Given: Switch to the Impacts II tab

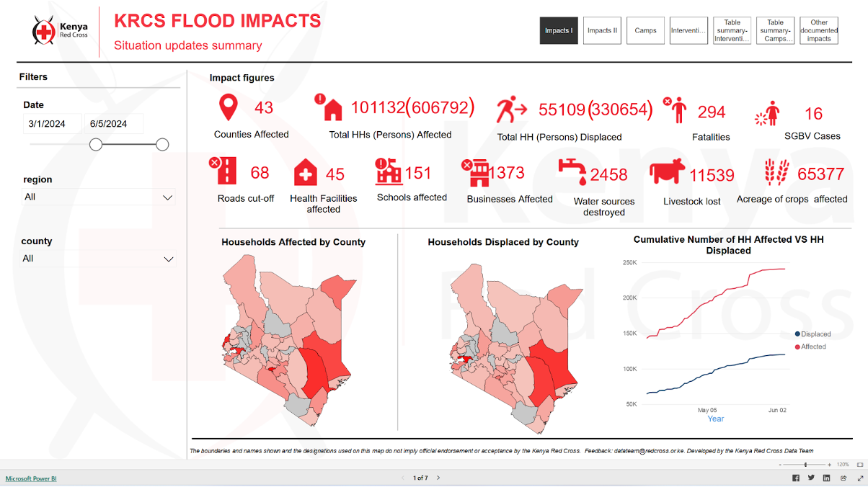Looking at the screenshot, I should [x=602, y=30].
